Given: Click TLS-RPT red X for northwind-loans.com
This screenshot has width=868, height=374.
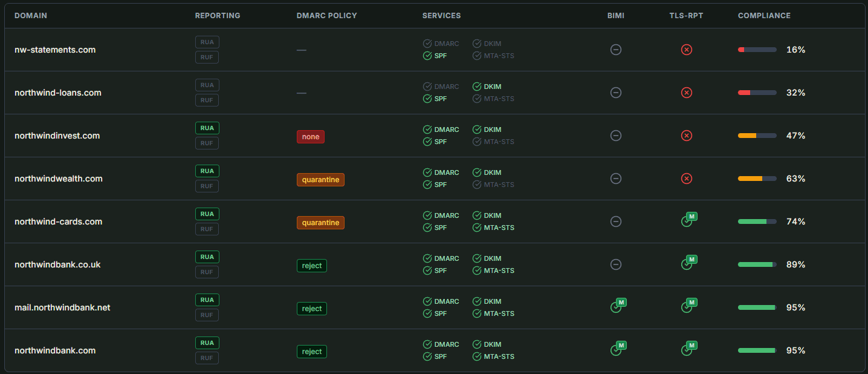Looking at the screenshot, I should 687,93.
